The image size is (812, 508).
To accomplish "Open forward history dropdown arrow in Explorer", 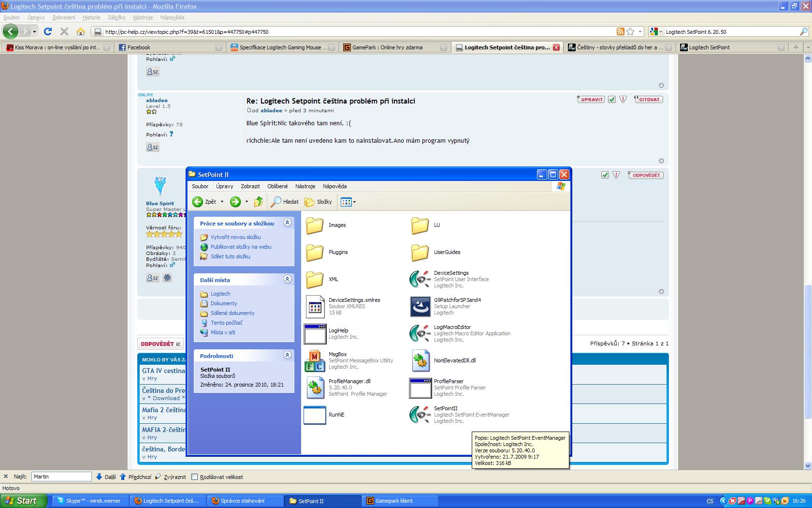I will [x=246, y=202].
